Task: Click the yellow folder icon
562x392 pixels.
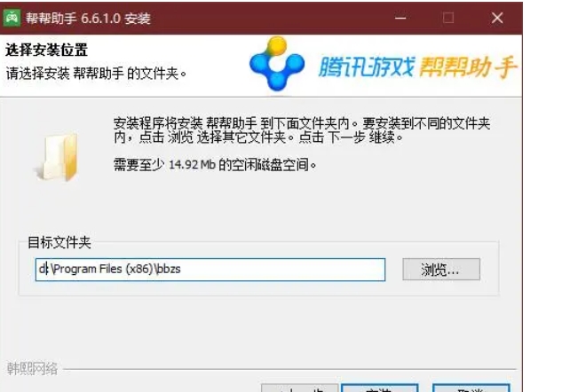Action: pyautogui.click(x=58, y=157)
